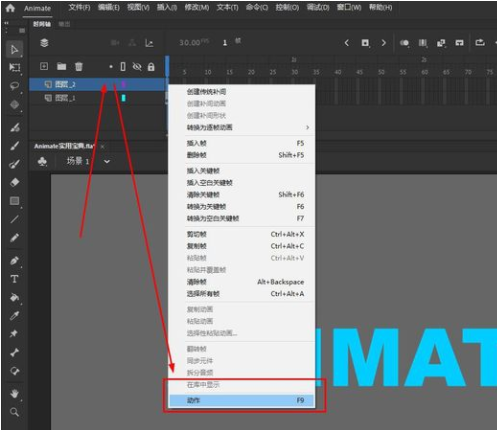
Task: Select the Eyedropper tool
Action: pyautogui.click(x=14, y=315)
